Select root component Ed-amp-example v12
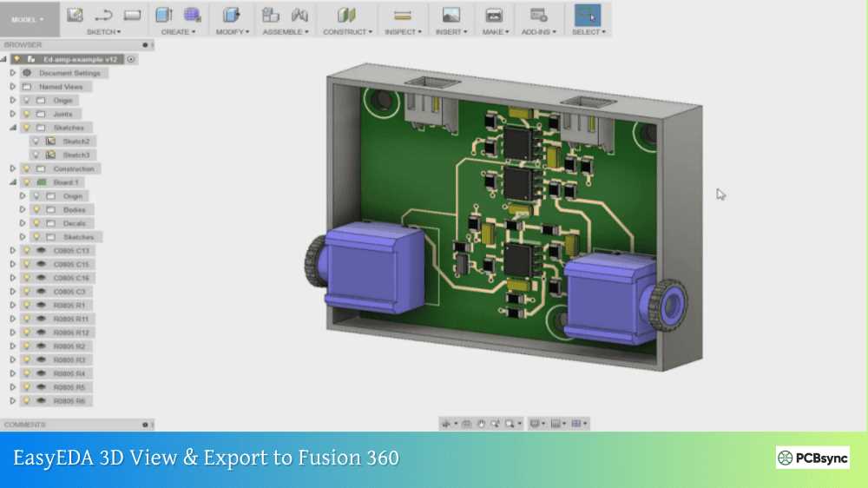Viewport: 868px width, 488px height. tap(80, 59)
